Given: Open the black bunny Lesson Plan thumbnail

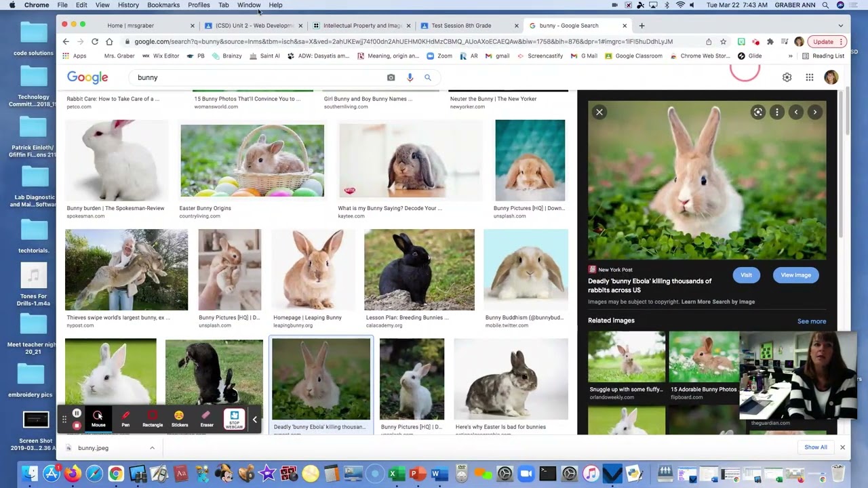Looking at the screenshot, I should (x=419, y=270).
